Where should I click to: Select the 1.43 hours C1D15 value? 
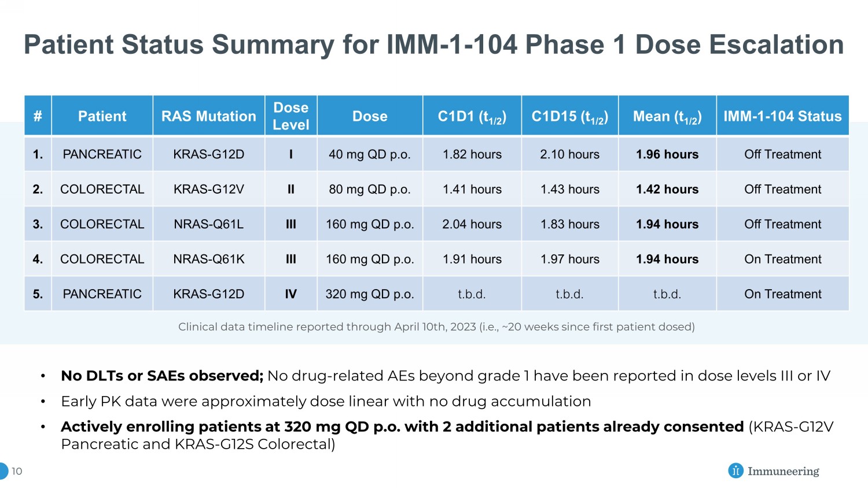[569, 189]
